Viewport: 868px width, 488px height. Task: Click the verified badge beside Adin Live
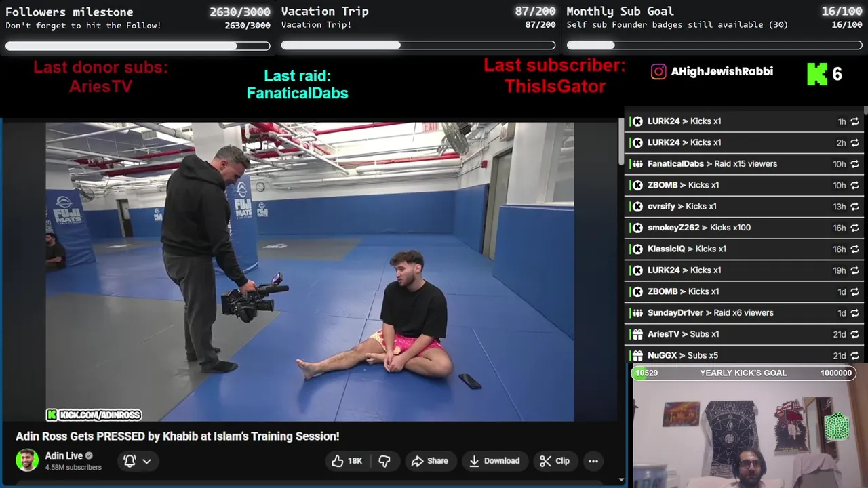point(89,455)
